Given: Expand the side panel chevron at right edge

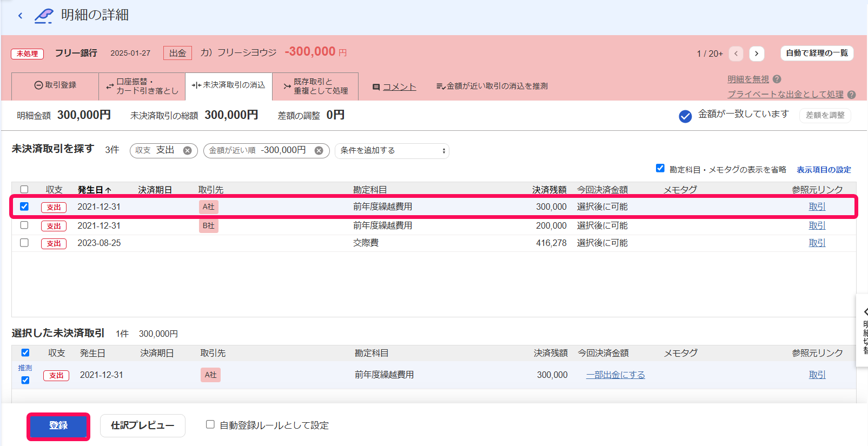Looking at the screenshot, I should (x=865, y=312).
